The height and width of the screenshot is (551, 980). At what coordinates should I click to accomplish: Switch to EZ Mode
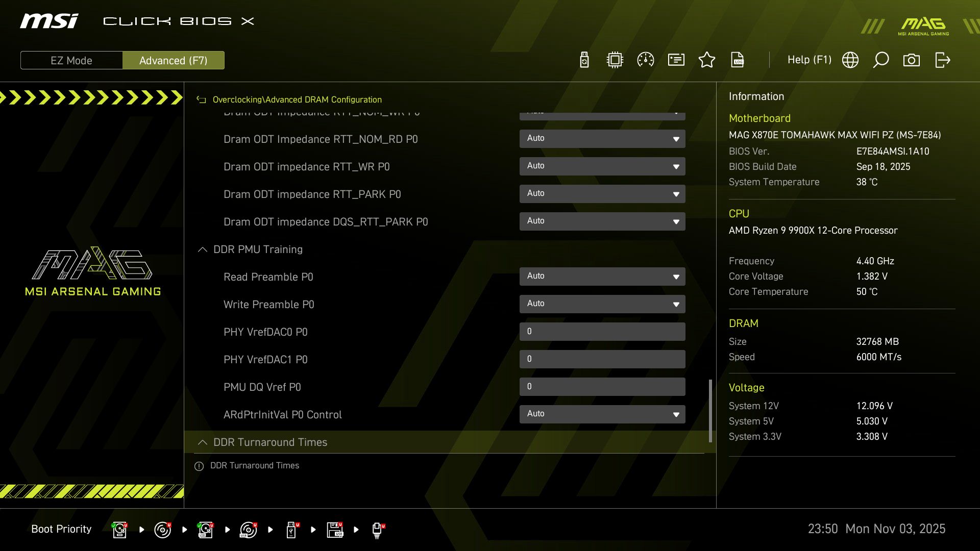(71, 60)
